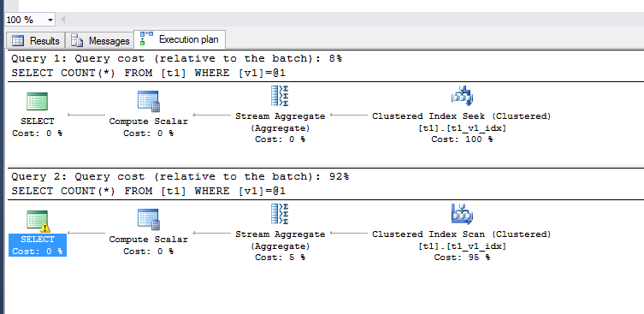Click Query 1 Stream Aggregate icon

pos(280,96)
